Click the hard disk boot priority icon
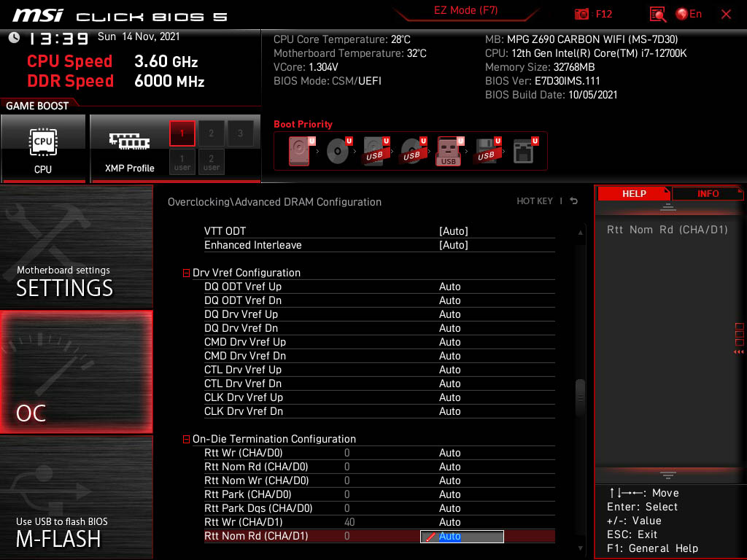This screenshot has height=560, width=747. [299, 151]
